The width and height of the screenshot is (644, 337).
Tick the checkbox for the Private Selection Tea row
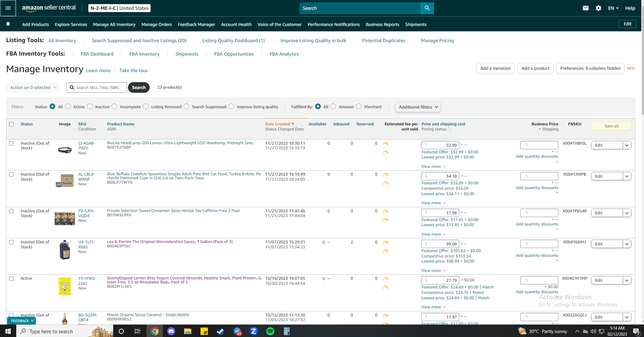point(11,211)
